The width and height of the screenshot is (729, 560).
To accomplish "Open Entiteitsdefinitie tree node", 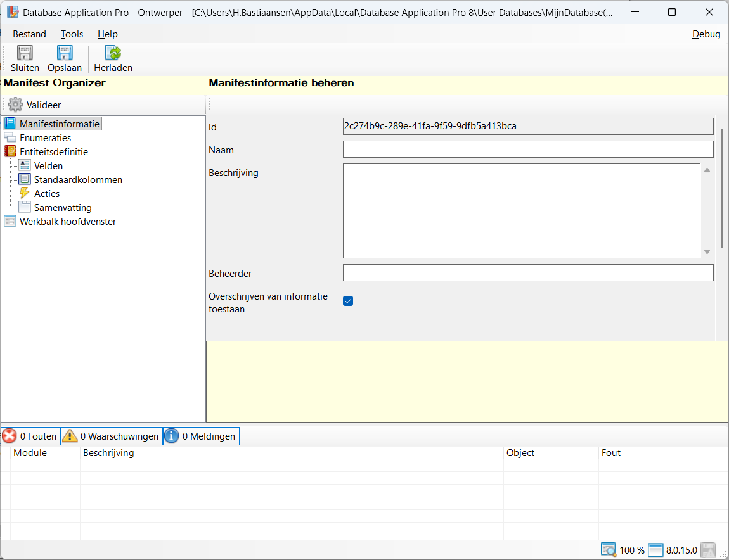I will (53, 152).
